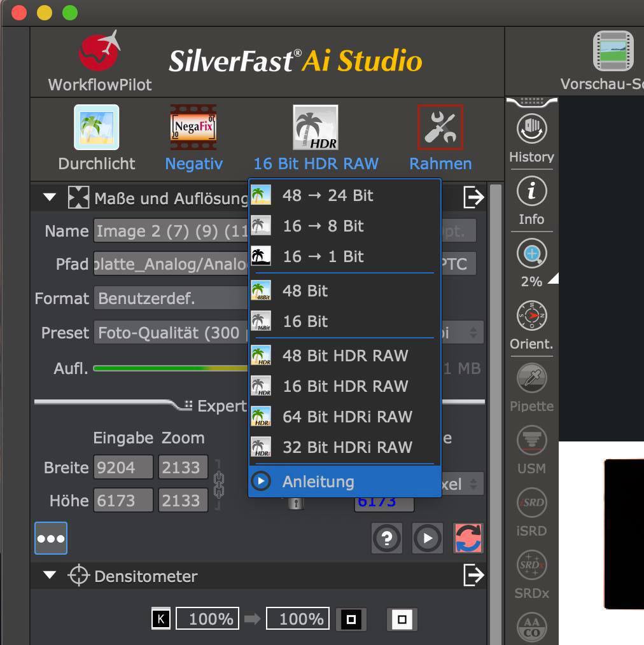
Task: Click the second densitometer 100% value box
Action: pyautogui.click(x=298, y=619)
